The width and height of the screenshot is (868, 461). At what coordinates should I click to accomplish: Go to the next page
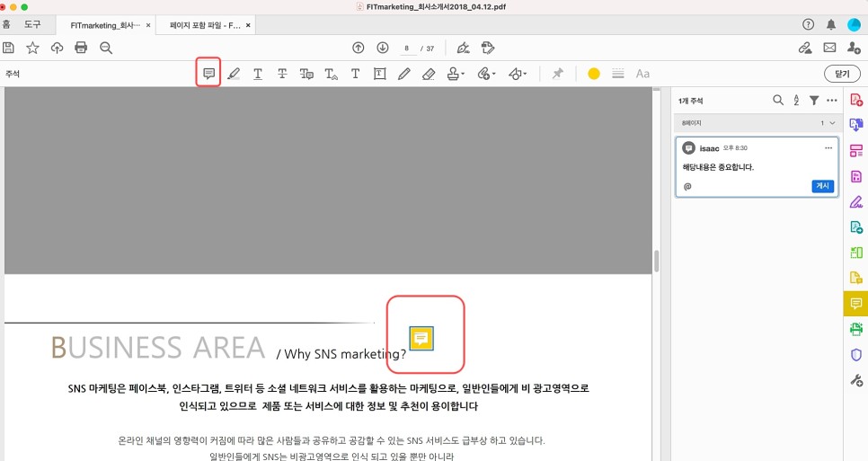click(x=383, y=48)
